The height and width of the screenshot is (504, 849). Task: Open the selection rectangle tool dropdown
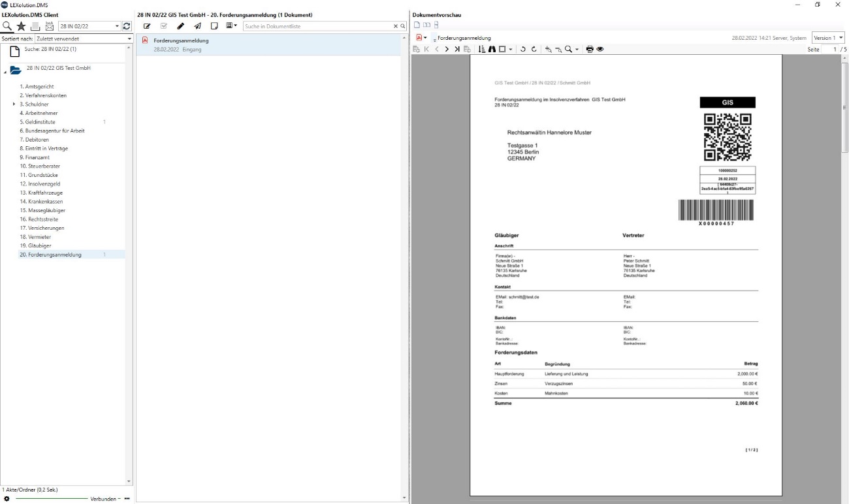tap(511, 49)
